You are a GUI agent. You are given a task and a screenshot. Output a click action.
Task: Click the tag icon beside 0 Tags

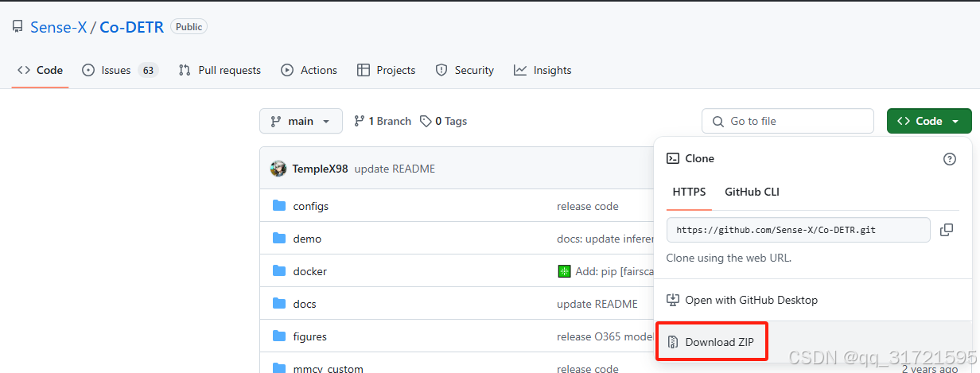tap(426, 121)
